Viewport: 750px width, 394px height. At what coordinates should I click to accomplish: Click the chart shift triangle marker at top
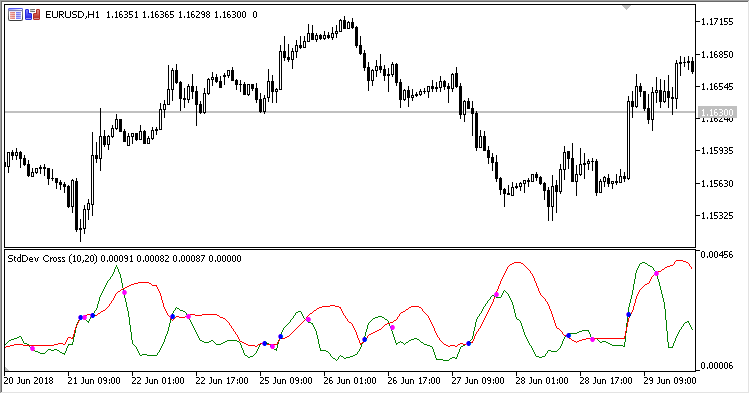click(626, 7)
